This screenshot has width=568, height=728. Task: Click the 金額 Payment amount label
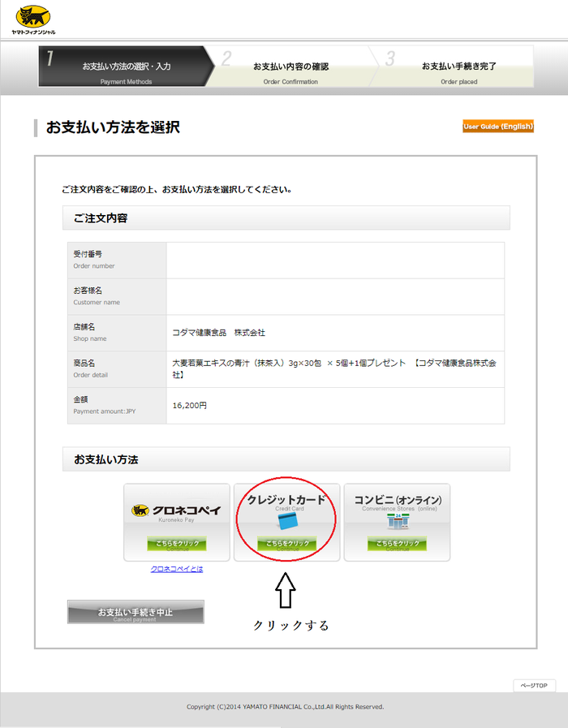point(105,405)
